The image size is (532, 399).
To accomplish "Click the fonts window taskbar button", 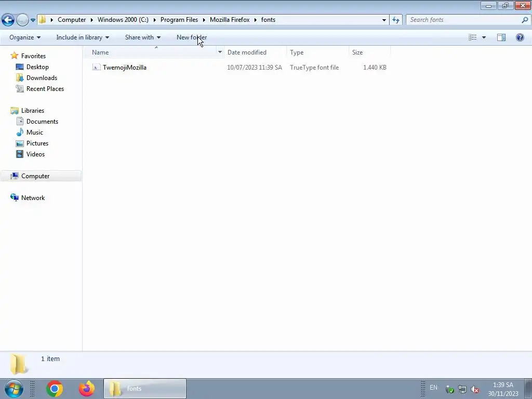I will pyautogui.click(x=145, y=389).
